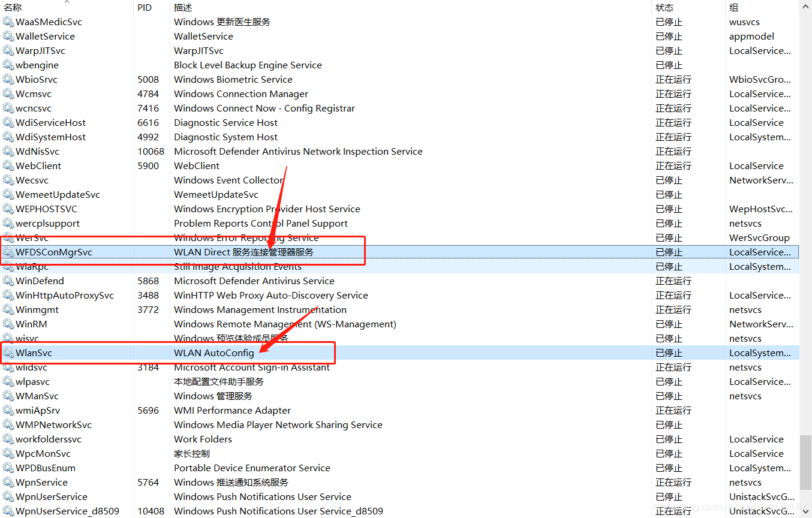
Task: Click description 'Windows Media Player Network Sharing Service'
Action: click(x=278, y=424)
